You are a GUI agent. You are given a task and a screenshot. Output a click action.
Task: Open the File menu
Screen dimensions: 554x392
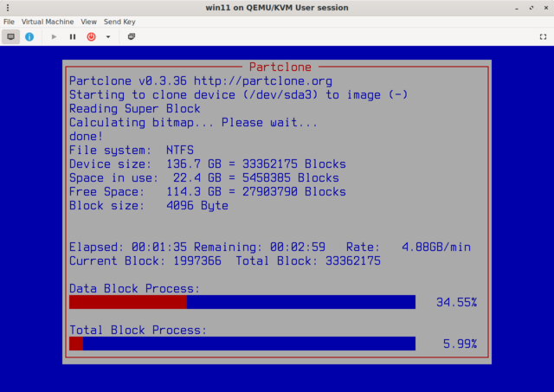9,21
